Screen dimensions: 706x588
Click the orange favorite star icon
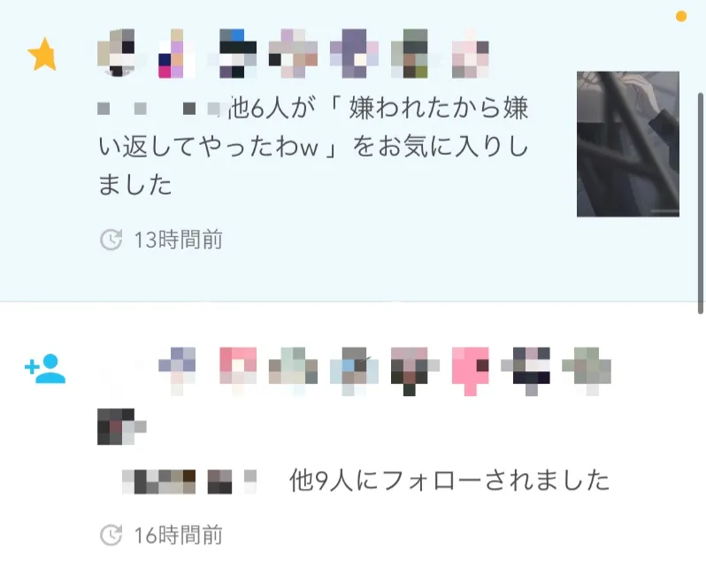[42, 54]
